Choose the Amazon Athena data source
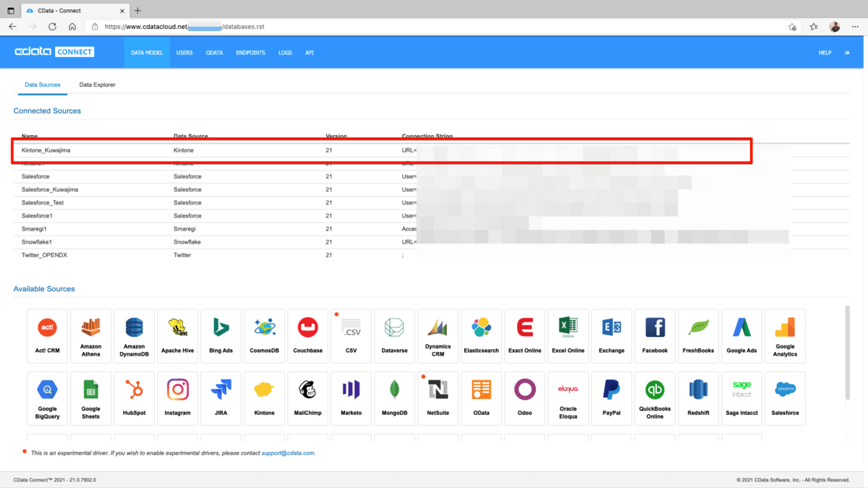 (x=90, y=336)
